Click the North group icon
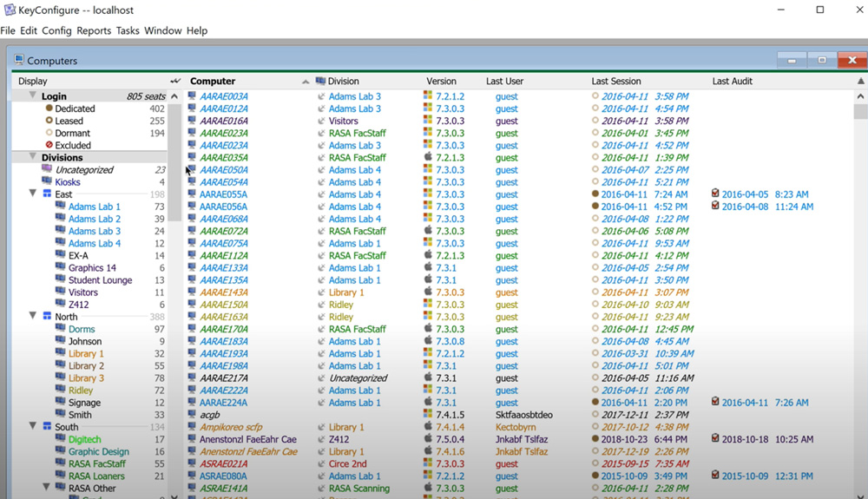The width and height of the screenshot is (868, 499). coord(47,316)
